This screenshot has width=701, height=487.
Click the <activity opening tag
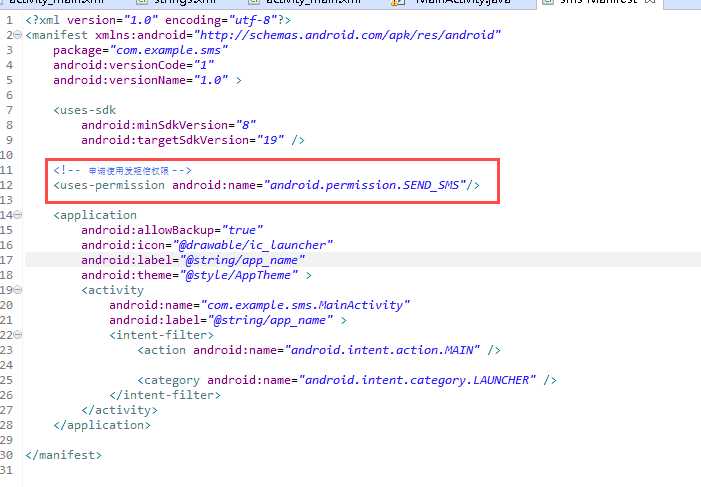point(112,290)
